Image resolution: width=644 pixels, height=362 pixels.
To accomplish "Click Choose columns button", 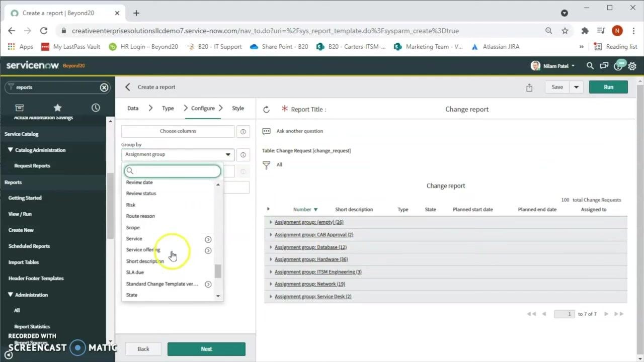I will pos(178,131).
